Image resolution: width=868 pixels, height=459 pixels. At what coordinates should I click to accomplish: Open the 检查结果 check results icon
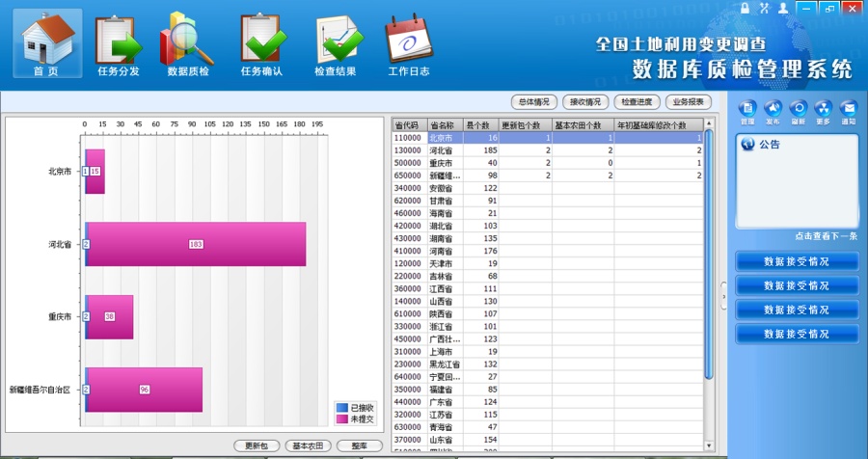click(x=336, y=44)
